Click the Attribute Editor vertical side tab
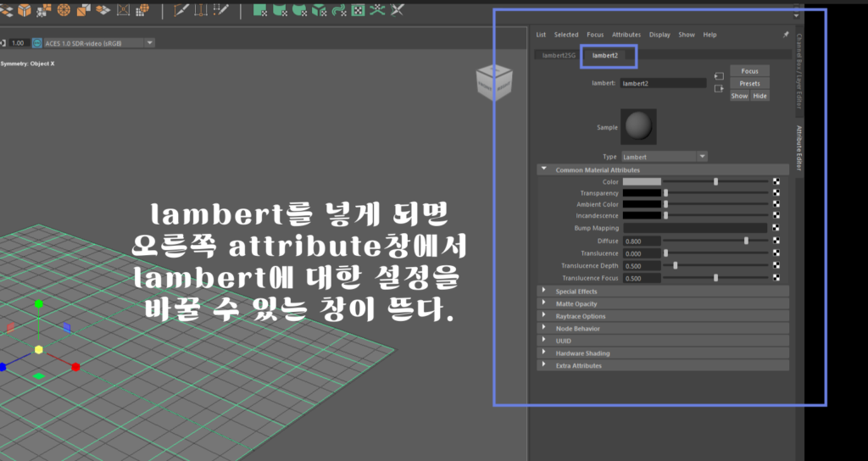This screenshot has height=461, width=868. [x=798, y=147]
